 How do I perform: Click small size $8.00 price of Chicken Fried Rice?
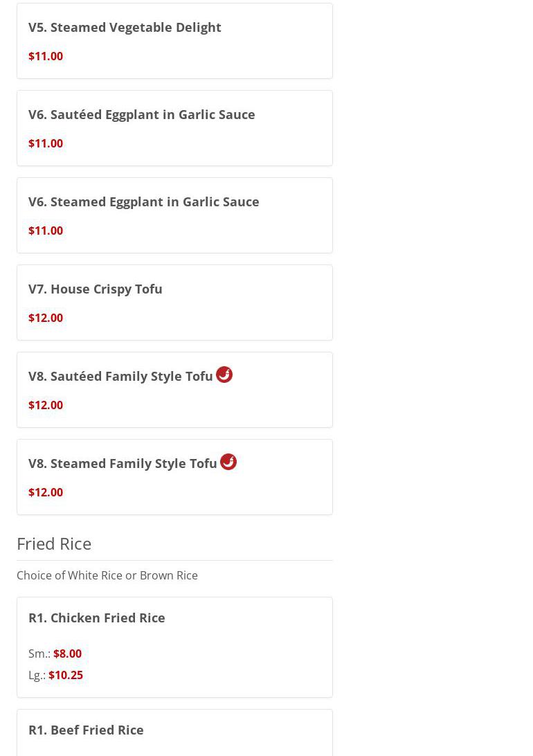tap(67, 654)
